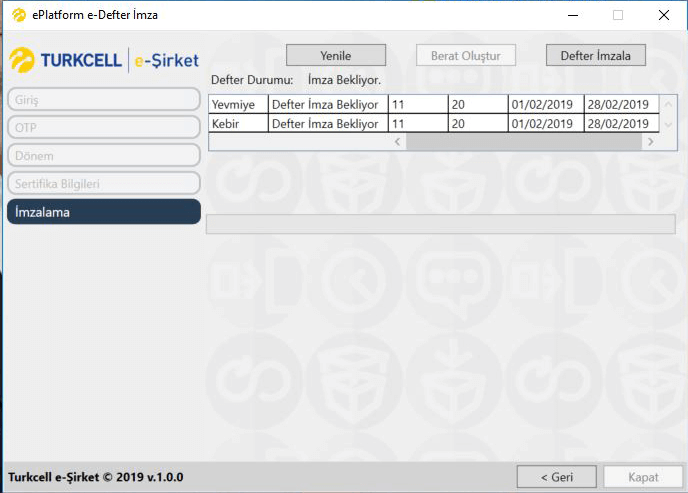Select the Dönem step in sidebar
Image resolution: width=688 pixels, height=493 pixels.
(x=104, y=156)
